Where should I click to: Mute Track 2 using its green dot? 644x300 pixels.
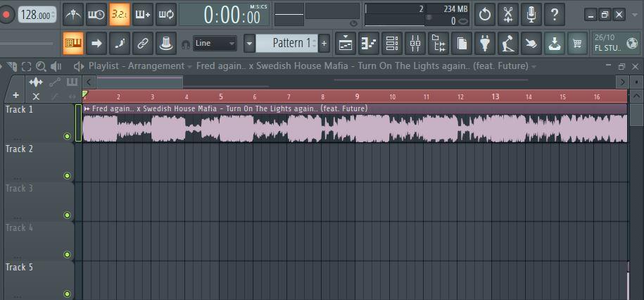(x=68, y=176)
